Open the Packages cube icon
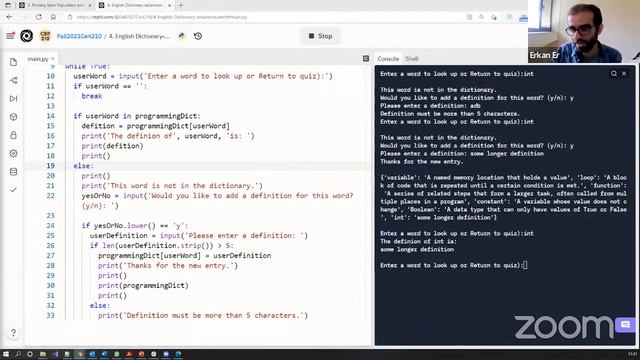Viewport: 640px width, 360px height. (13, 117)
